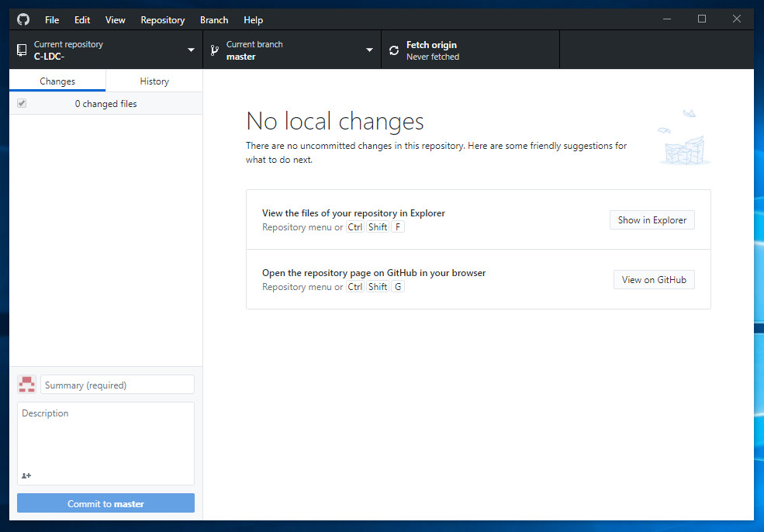This screenshot has height=532, width=764.
Task: Expand the Current branch dropdown arrow
Action: pos(369,50)
